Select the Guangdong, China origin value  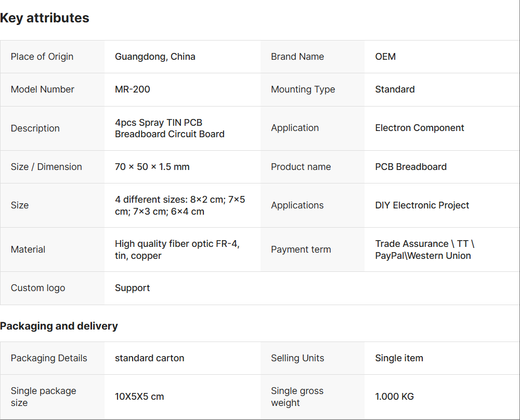155,57
